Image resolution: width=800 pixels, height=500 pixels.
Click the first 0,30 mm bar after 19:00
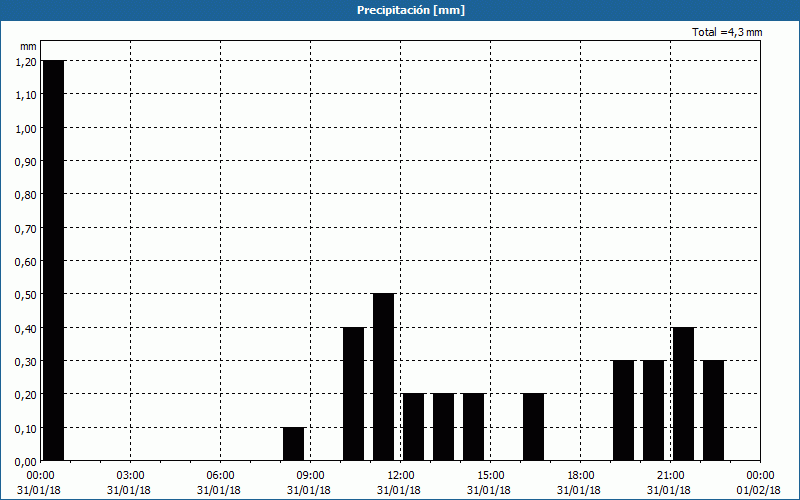point(623,410)
